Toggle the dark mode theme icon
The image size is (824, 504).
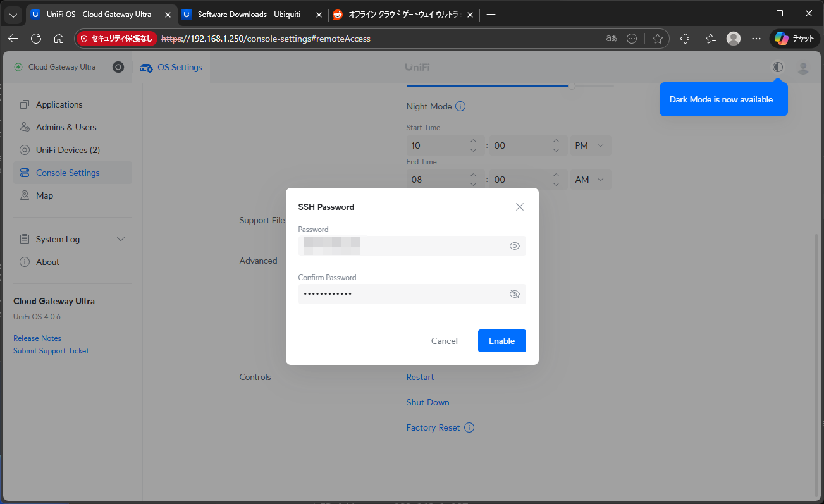pos(777,67)
